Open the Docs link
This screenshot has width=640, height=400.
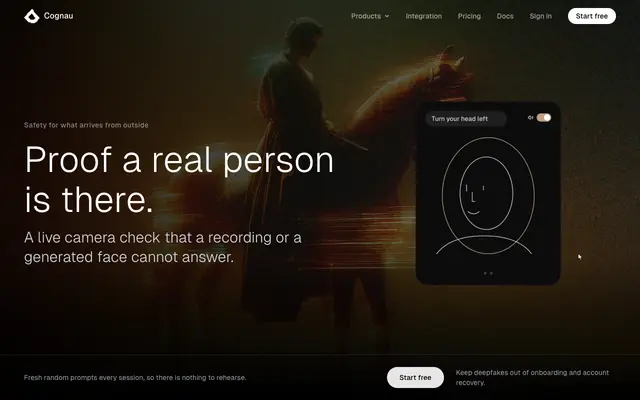(x=505, y=16)
